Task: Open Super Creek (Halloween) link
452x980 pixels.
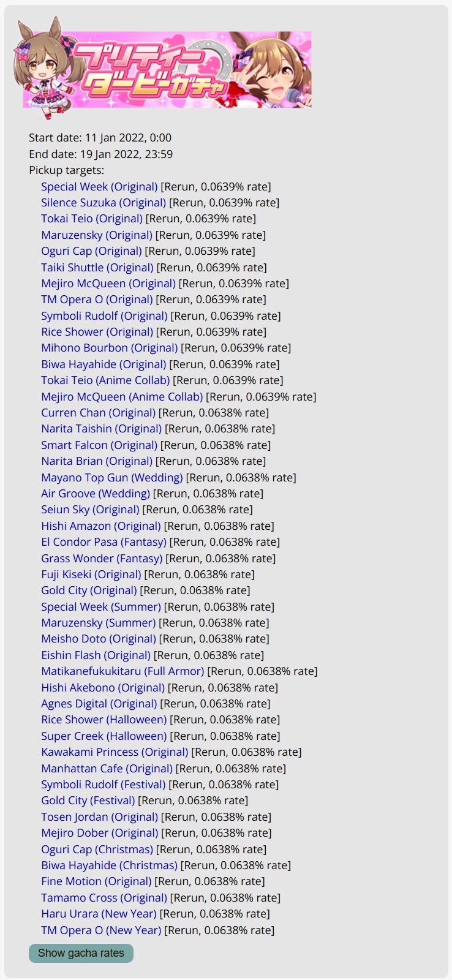Action: tap(104, 736)
